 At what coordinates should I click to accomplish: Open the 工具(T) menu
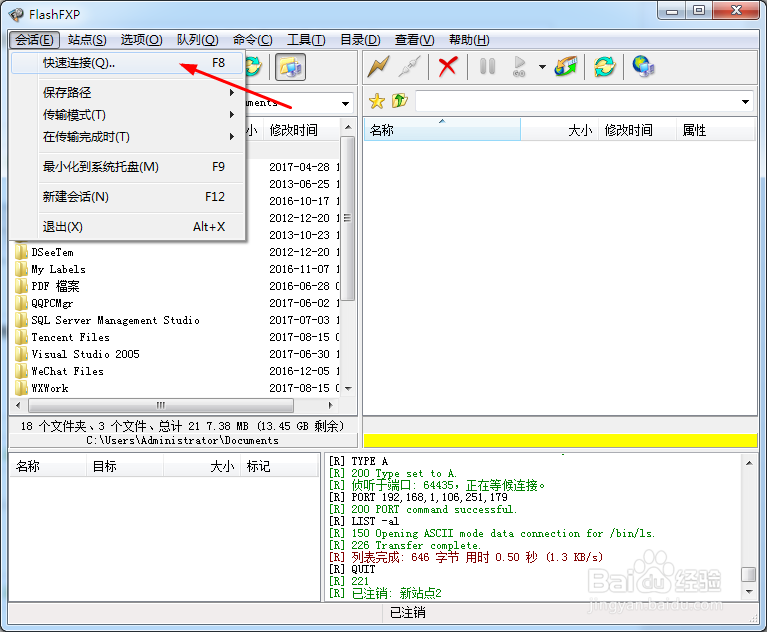tap(306, 40)
